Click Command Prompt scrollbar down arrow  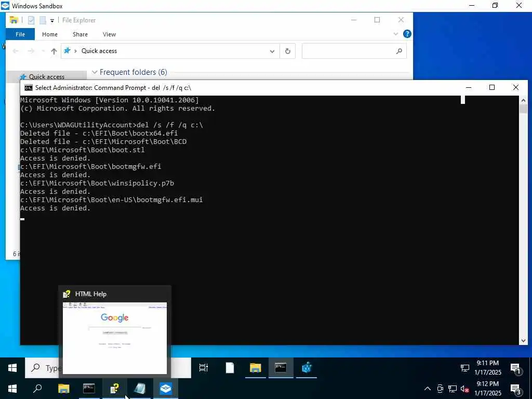pyautogui.click(x=523, y=341)
